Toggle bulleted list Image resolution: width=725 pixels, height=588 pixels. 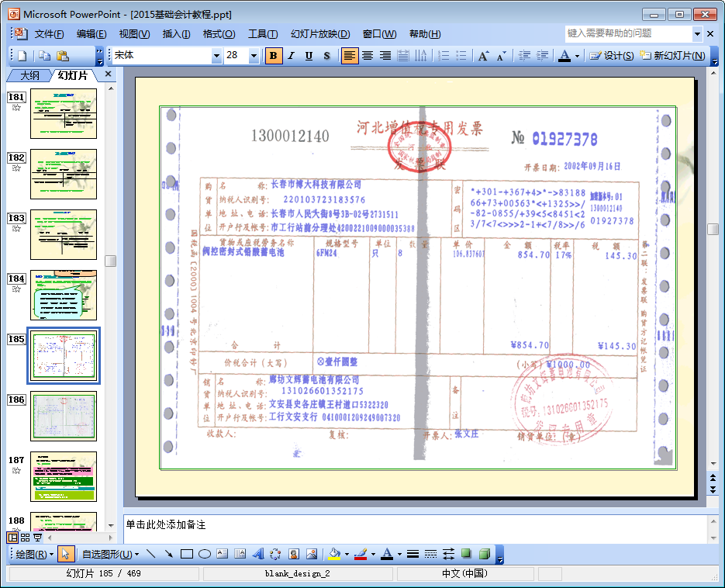pos(461,56)
